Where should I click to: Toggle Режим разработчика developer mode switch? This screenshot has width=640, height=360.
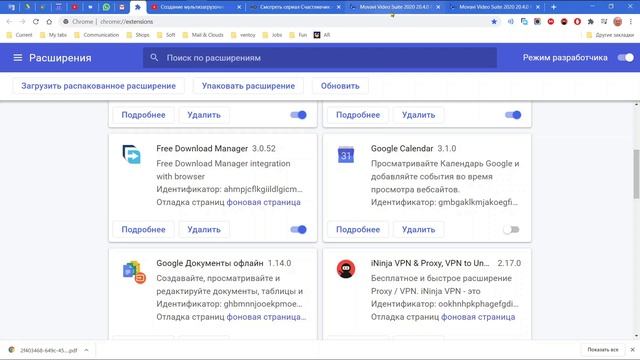[625, 58]
